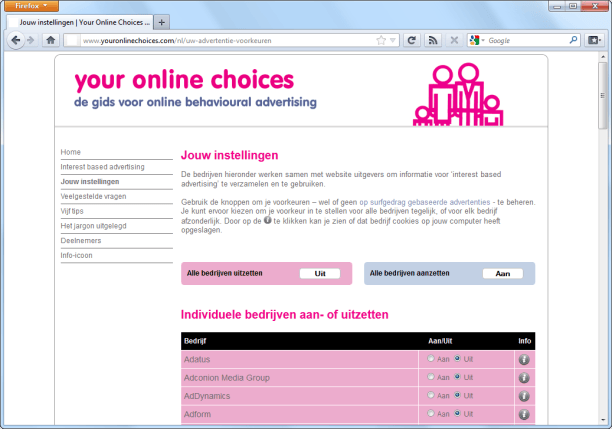
Task: Go back using the browser back arrow
Action: tap(16, 40)
